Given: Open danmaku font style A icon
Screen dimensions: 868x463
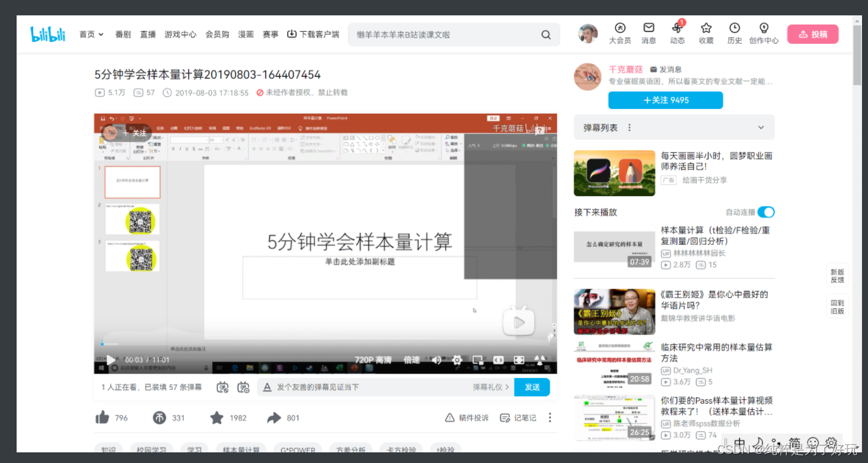Looking at the screenshot, I should [x=267, y=387].
